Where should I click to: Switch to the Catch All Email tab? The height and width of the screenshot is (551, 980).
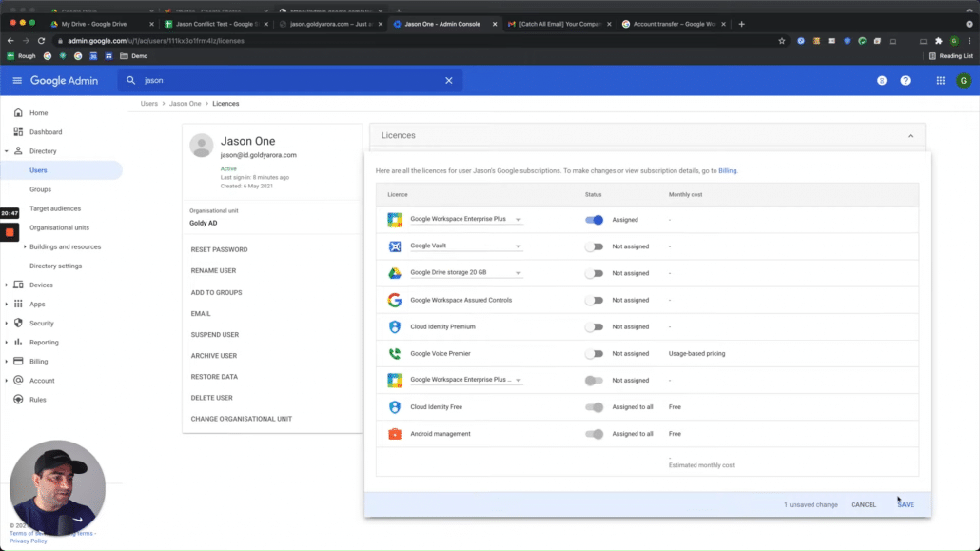(x=559, y=24)
